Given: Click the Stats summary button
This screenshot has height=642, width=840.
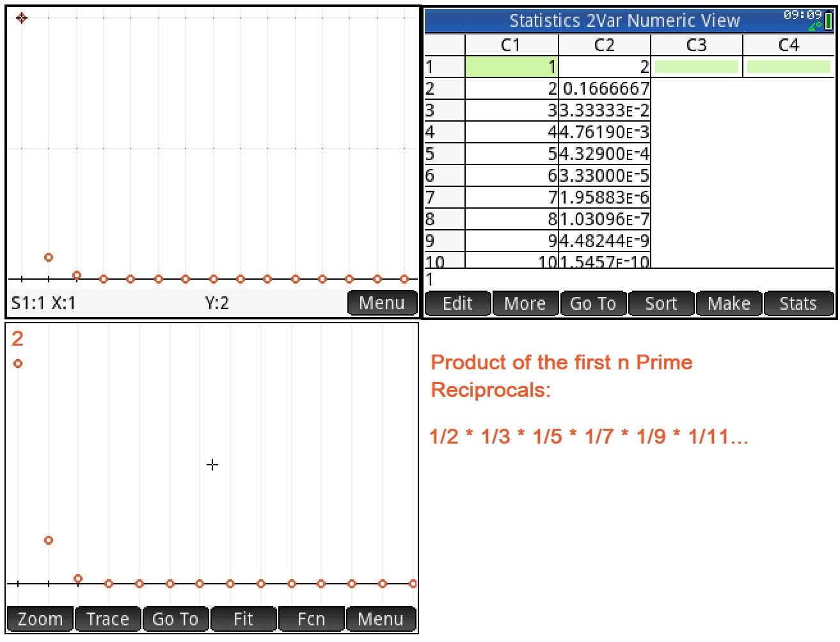Looking at the screenshot, I should coord(798,303).
